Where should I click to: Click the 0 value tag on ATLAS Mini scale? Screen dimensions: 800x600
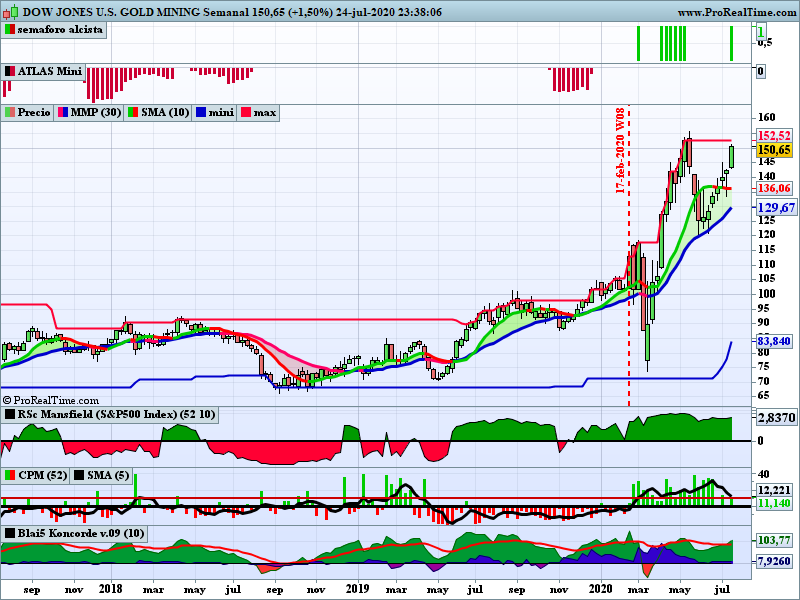(x=760, y=71)
